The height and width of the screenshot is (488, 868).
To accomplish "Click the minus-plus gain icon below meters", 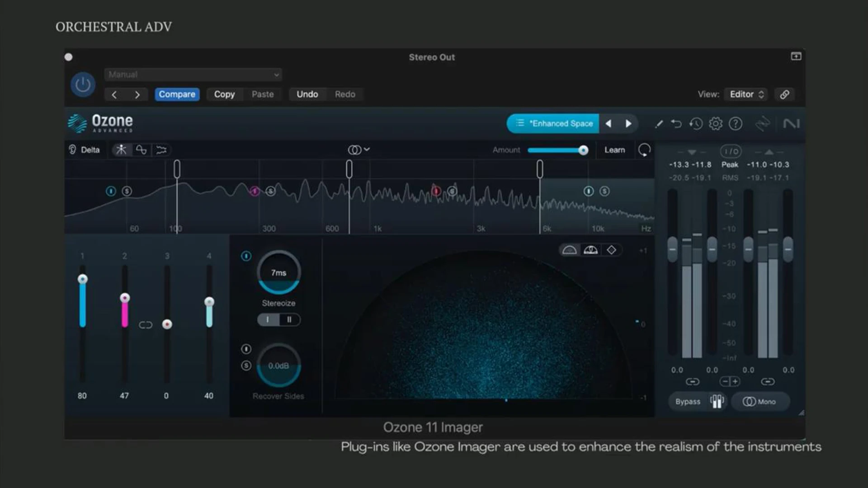I will tap(730, 382).
